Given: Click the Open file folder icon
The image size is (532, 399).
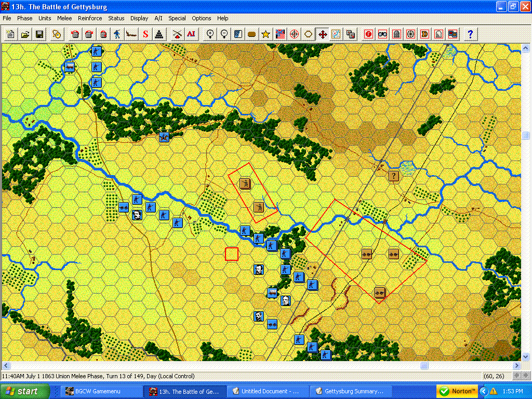Looking at the screenshot, I should (x=25, y=34).
